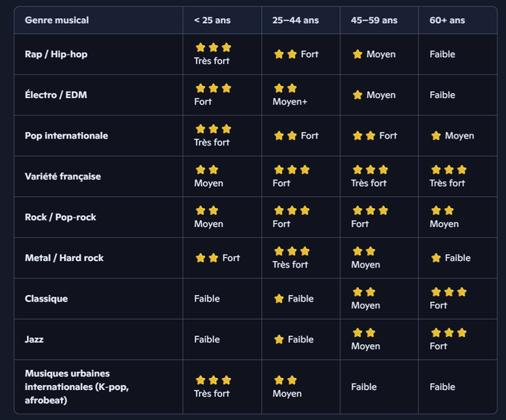Image resolution: width=506 pixels, height=420 pixels.
Task: Click the Classique row label
Action: [47, 299]
